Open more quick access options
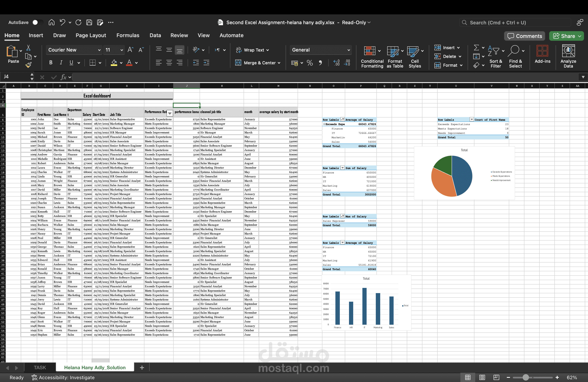This screenshot has width=588, height=382. [111, 22]
